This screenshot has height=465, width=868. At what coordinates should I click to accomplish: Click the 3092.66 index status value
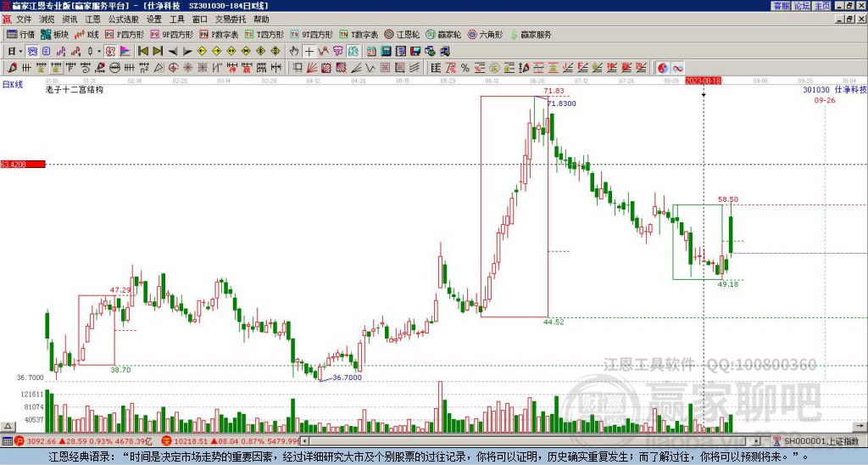[x=42, y=441]
